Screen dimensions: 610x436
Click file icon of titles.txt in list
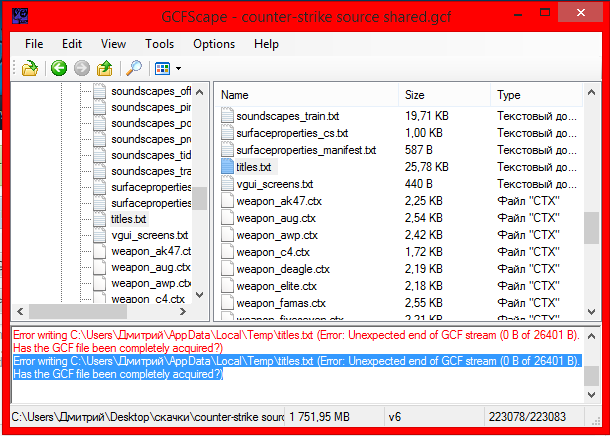(227, 167)
